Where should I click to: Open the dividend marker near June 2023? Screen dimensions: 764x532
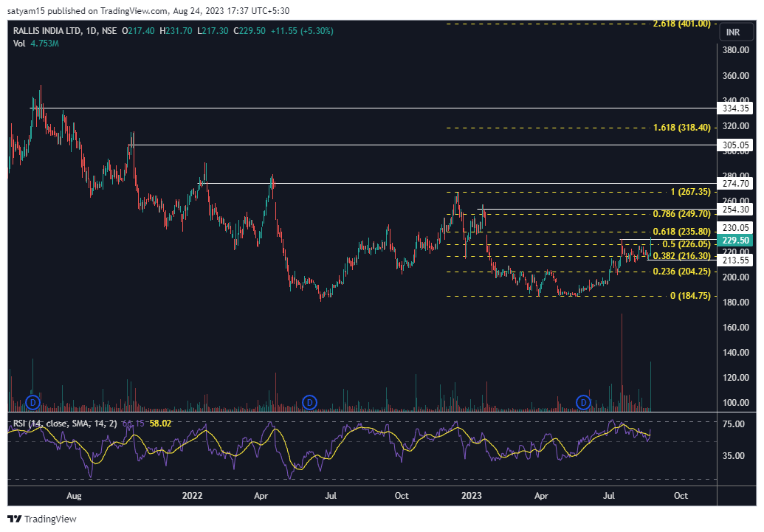coord(583,402)
